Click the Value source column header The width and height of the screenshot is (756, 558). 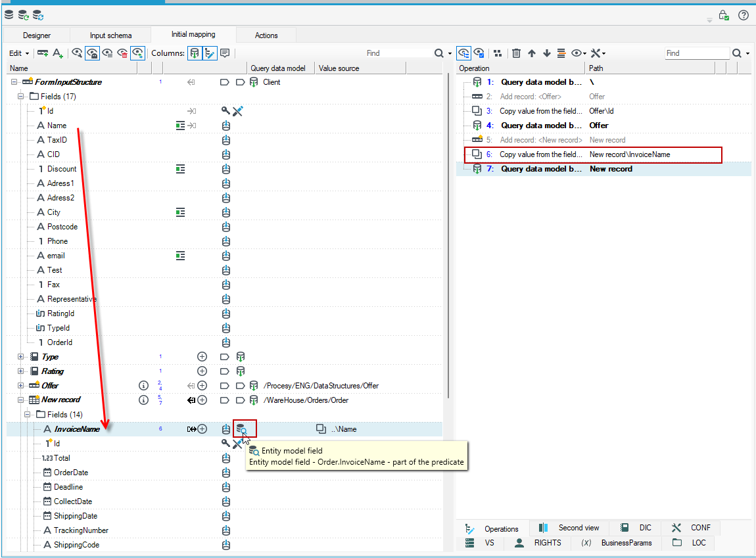coord(360,68)
